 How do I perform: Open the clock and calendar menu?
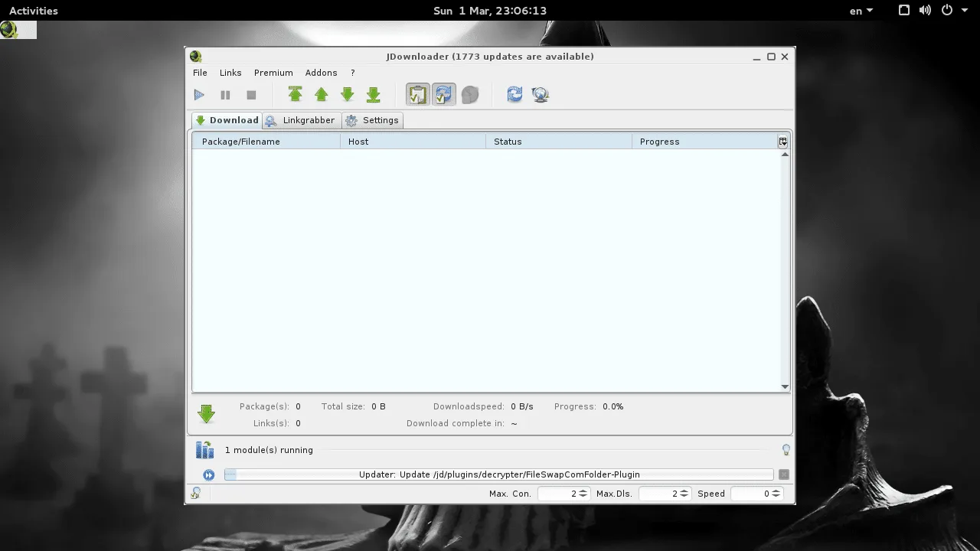tap(490, 11)
